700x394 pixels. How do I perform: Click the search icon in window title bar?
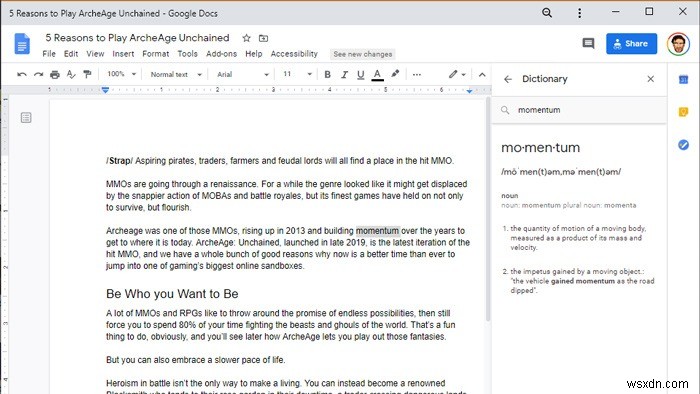[x=547, y=12]
